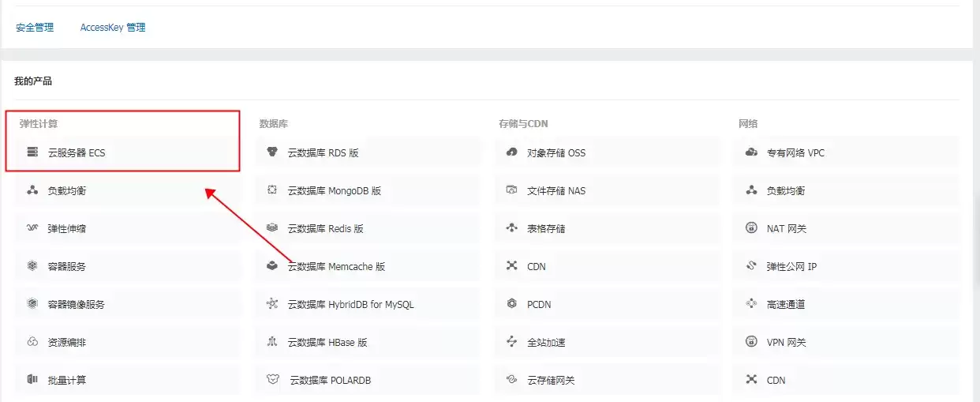Screen dimensions: 980x402
Task: Open 文件存储 NAS product
Action: click(x=608, y=190)
